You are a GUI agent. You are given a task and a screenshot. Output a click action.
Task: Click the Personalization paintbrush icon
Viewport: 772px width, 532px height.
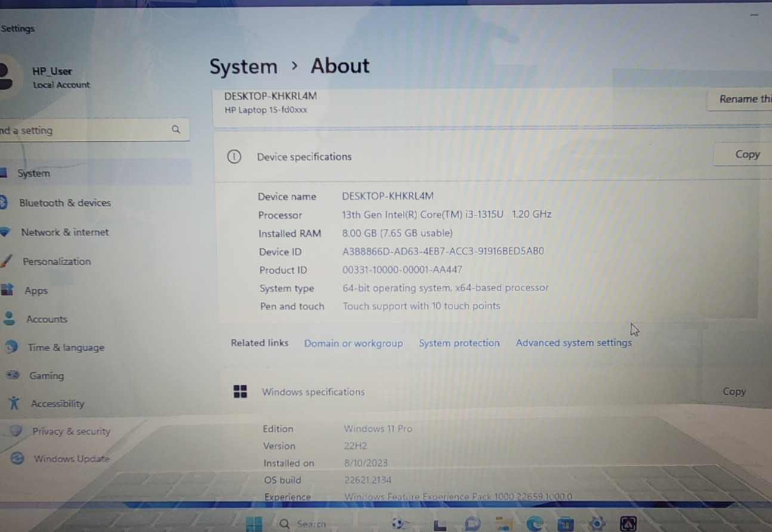coord(7,261)
